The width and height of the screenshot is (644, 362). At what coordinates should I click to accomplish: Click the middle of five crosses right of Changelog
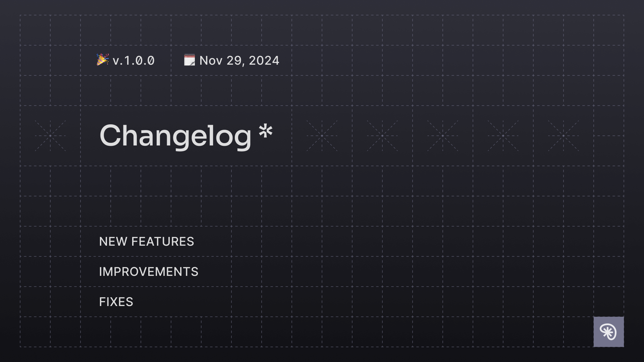point(443,136)
